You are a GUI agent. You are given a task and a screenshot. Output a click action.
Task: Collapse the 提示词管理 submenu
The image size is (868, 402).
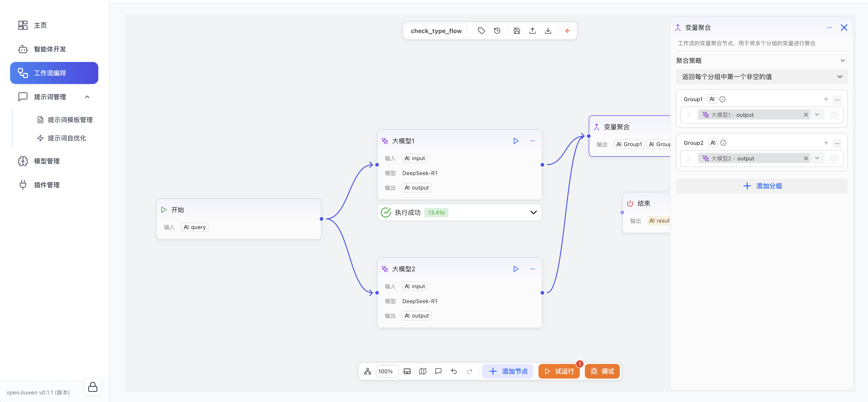coord(87,97)
